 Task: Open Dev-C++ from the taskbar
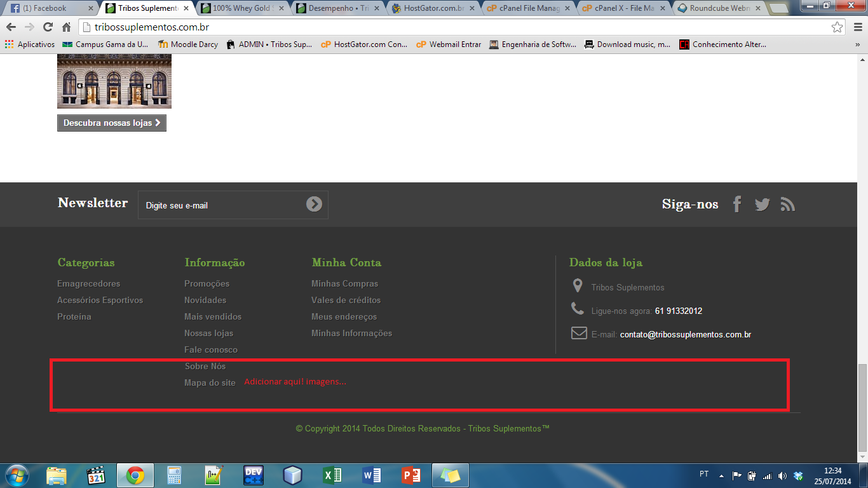(253, 475)
